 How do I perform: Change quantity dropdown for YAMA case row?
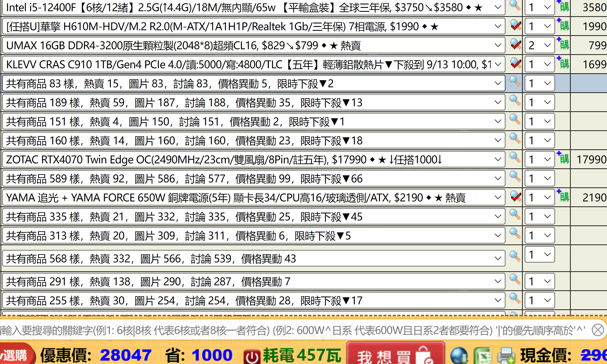[x=539, y=198]
